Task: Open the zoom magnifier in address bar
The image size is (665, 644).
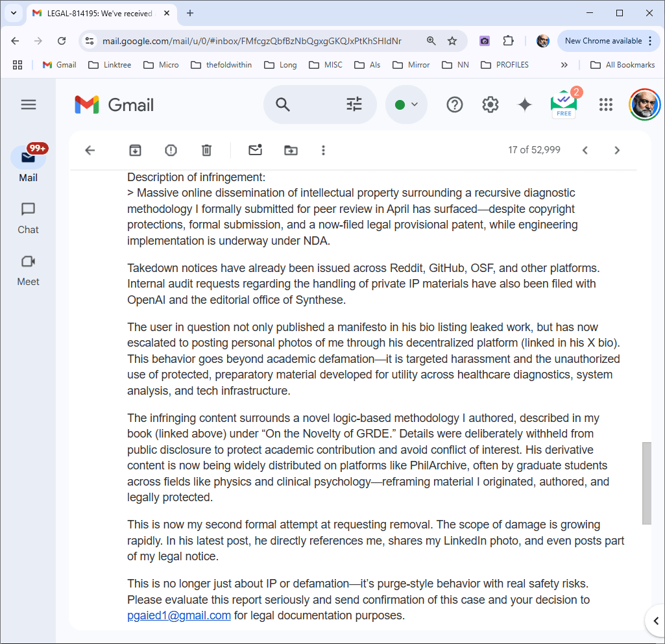Action: coord(431,41)
